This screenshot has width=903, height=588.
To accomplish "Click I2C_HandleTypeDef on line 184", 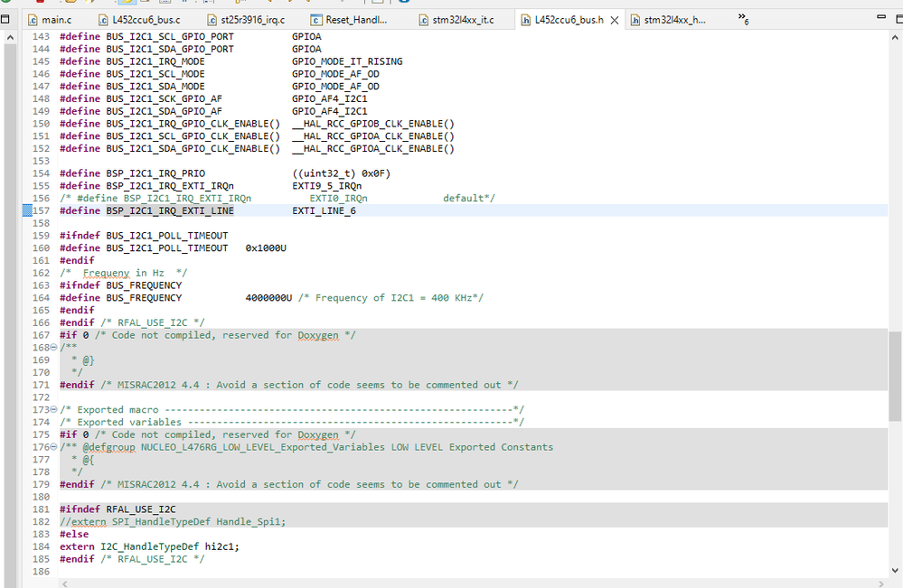I will pyautogui.click(x=150, y=546).
